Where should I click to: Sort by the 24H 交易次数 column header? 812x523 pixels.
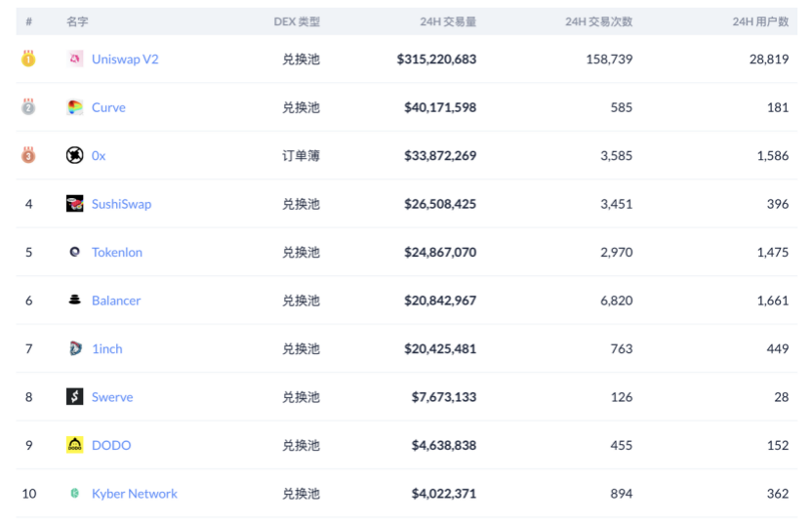pyautogui.click(x=598, y=21)
